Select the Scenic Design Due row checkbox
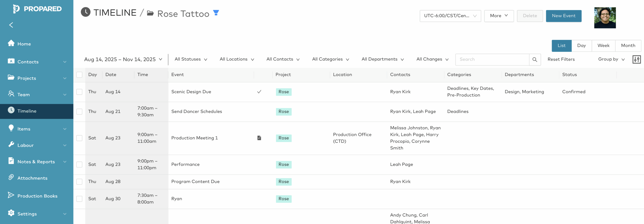Screen dimensions: 644x224 (x=79, y=92)
